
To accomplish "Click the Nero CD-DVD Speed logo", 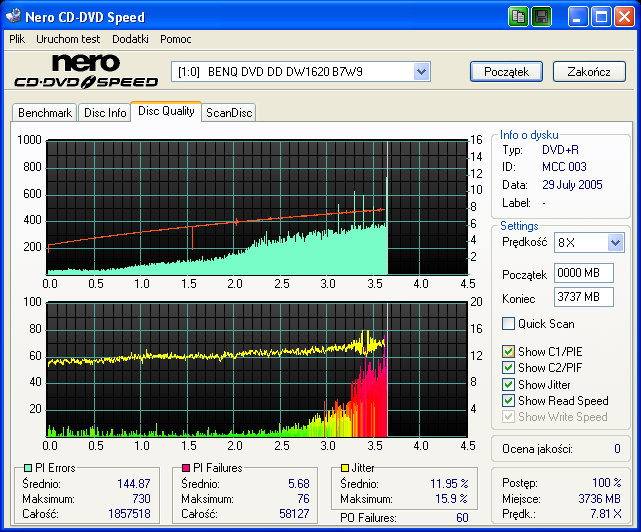I will [x=86, y=72].
